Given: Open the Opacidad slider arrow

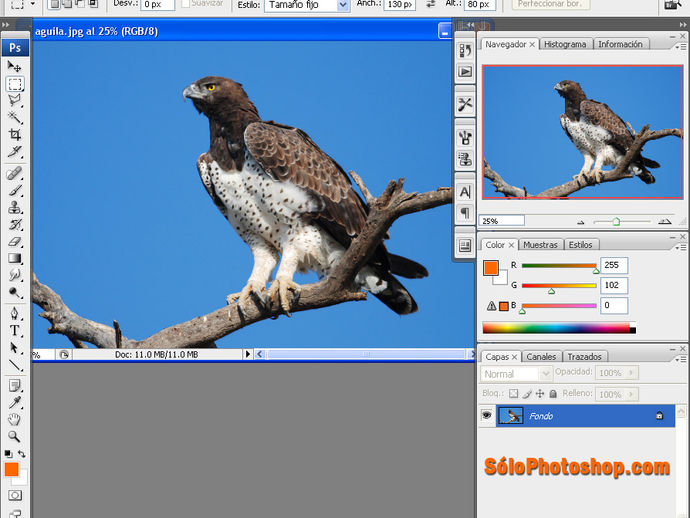Looking at the screenshot, I should click(631, 373).
